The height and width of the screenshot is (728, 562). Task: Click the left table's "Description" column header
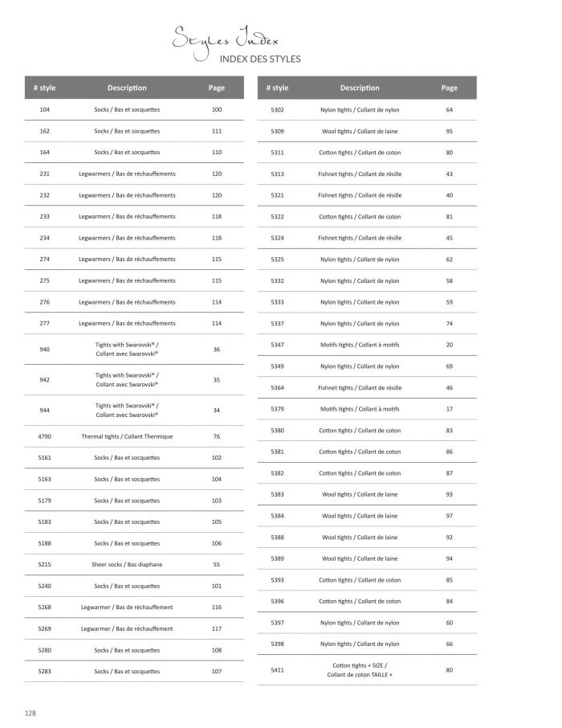(x=127, y=88)
